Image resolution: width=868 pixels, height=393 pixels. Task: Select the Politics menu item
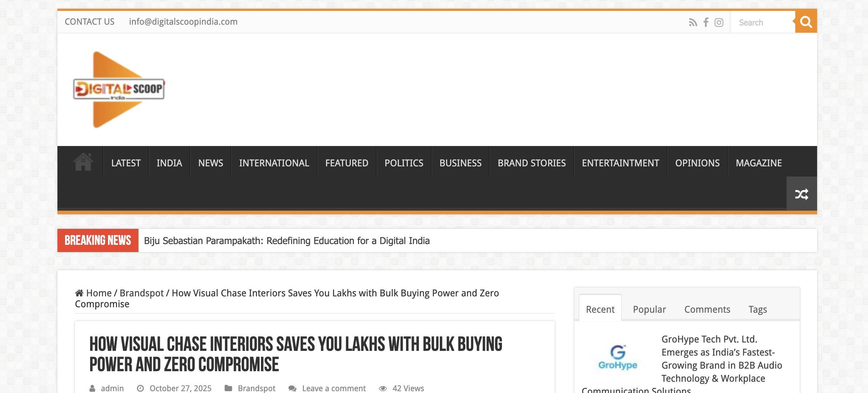(x=404, y=163)
